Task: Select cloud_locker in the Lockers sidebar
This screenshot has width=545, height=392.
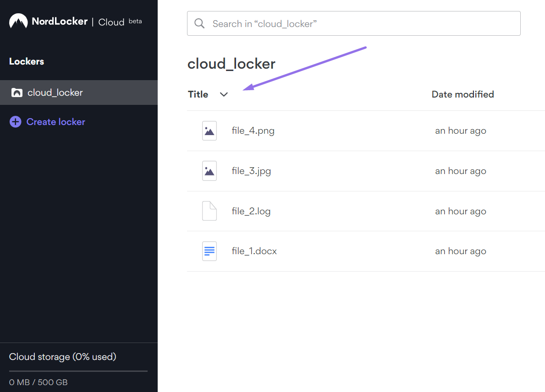Action: [79, 93]
